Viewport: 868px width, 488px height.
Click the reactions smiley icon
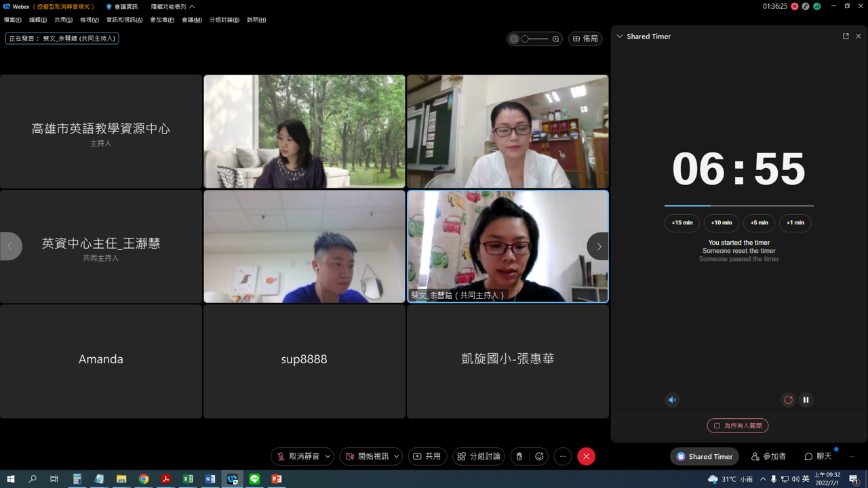(x=540, y=457)
